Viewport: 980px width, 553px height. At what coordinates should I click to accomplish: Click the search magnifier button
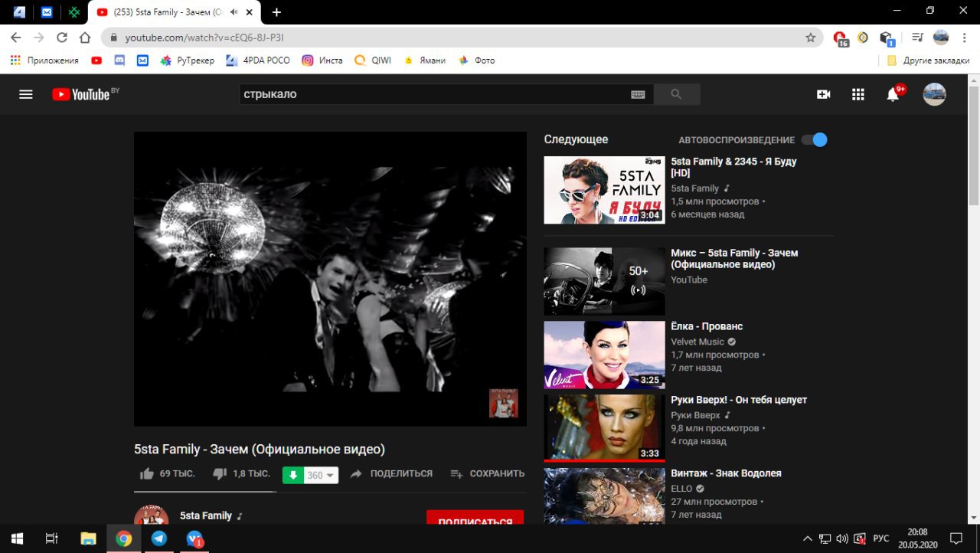676,94
